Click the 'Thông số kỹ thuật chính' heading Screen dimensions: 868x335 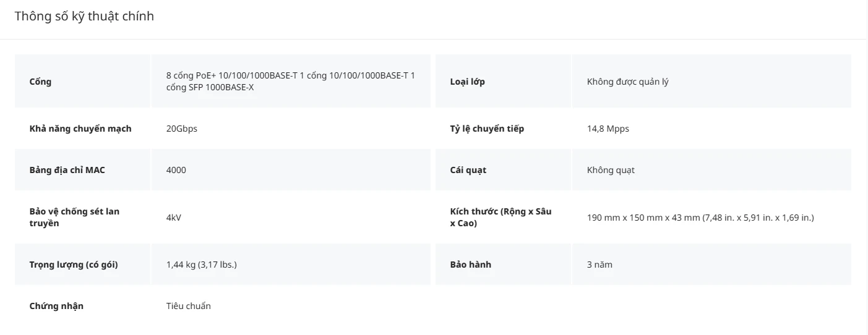click(x=84, y=17)
